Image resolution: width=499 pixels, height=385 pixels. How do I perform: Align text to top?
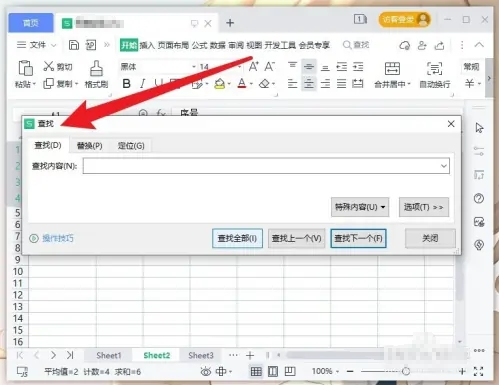[292, 66]
